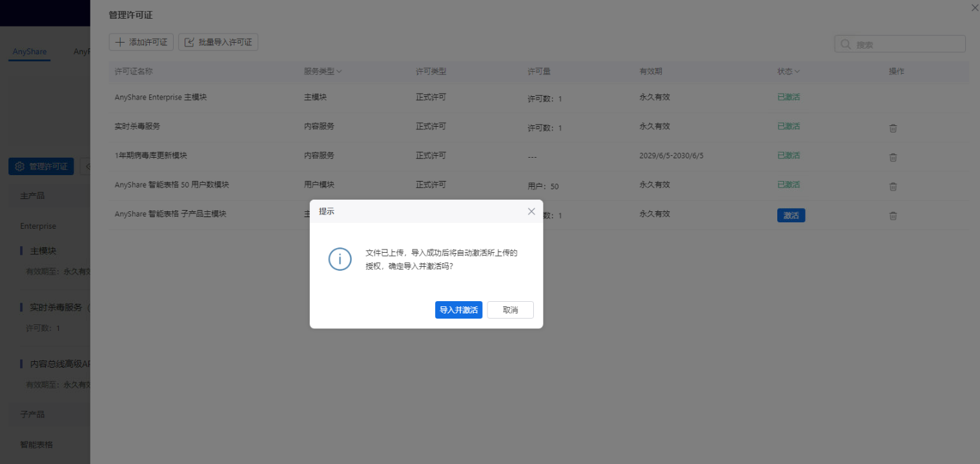Click the blue 激活 button for 子产品主模块
The height and width of the screenshot is (464, 980).
click(x=791, y=216)
